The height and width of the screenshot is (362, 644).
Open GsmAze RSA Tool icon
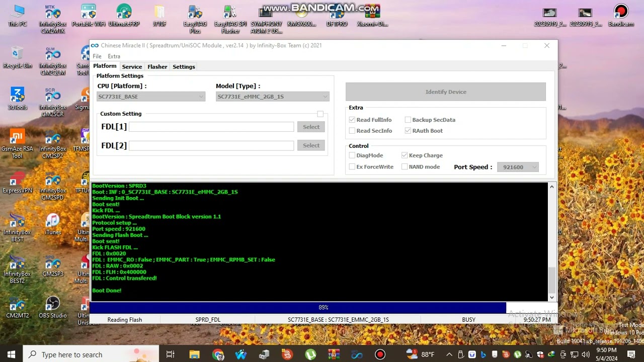point(17,144)
